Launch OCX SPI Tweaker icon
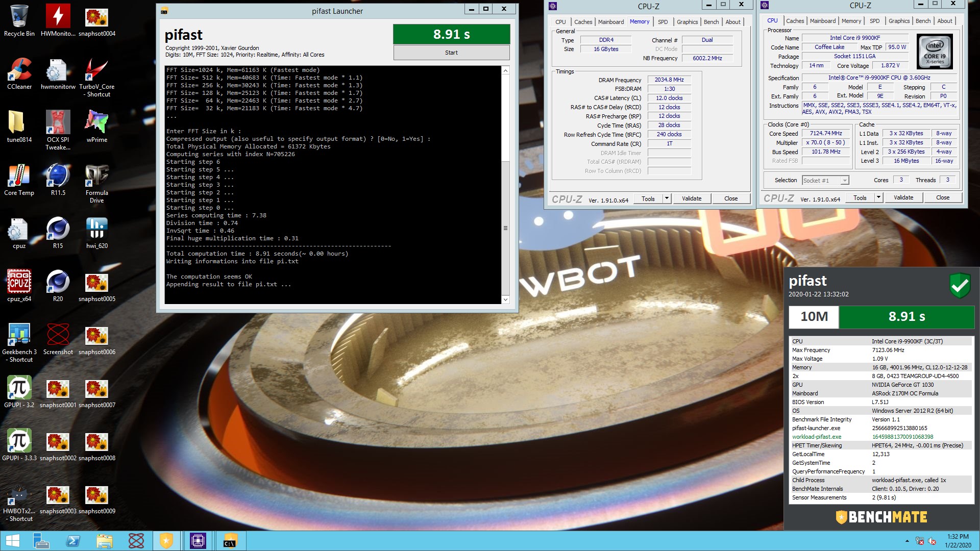Image resolution: width=980 pixels, height=551 pixels. (58, 130)
